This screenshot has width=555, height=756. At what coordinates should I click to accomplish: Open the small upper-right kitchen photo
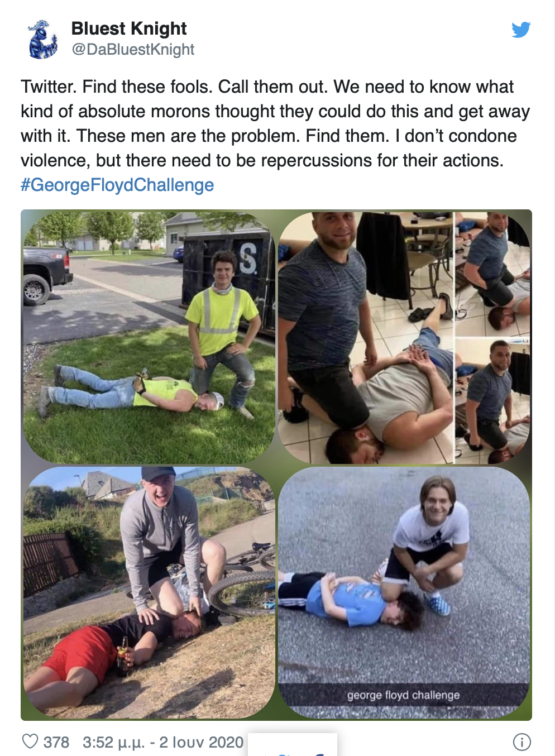pos(492,274)
